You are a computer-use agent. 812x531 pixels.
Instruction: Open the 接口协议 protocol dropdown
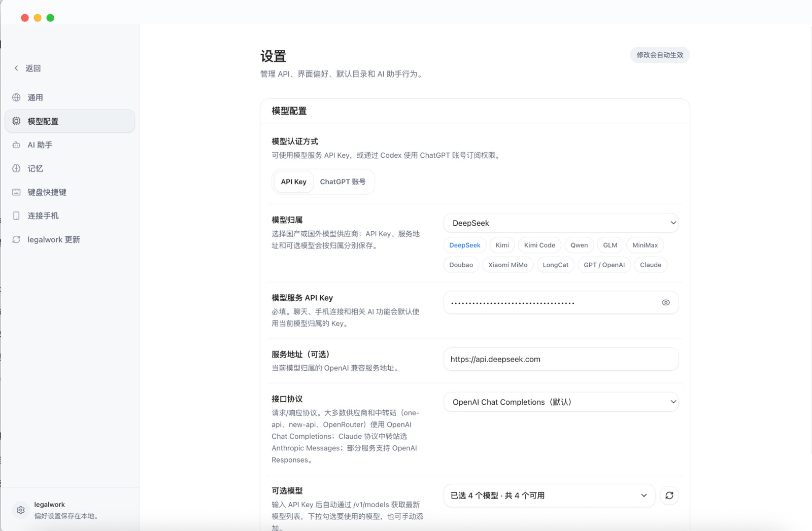coord(561,402)
